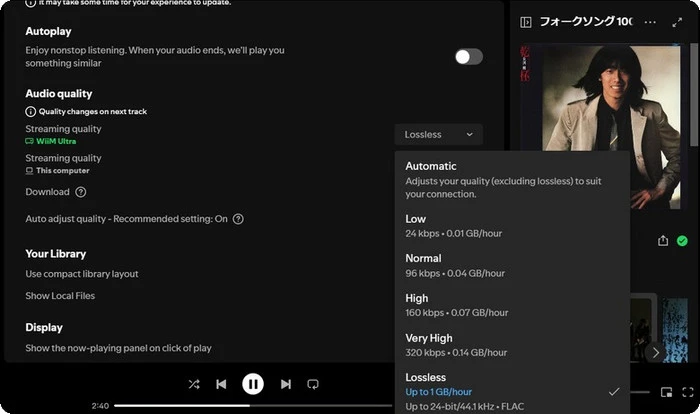The height and width of the screenshot is (414, 700).
Task: Open the now playing more options menu
Action: (x=650, y=22)
